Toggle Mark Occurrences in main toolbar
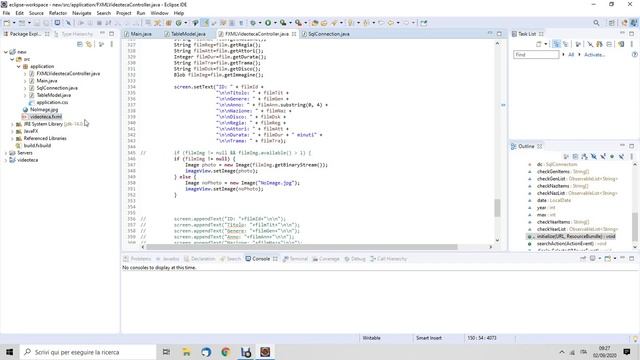 point(205,23)
